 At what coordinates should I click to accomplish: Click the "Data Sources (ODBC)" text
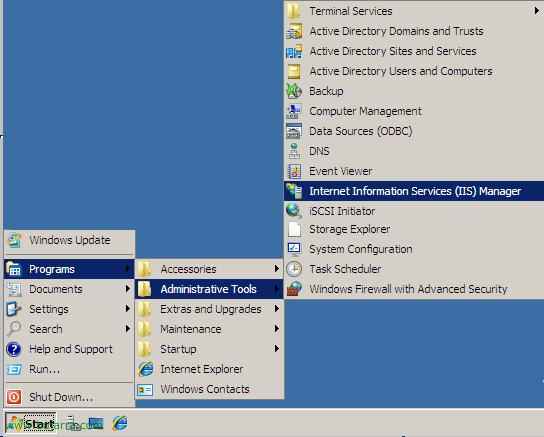point(361,131)
